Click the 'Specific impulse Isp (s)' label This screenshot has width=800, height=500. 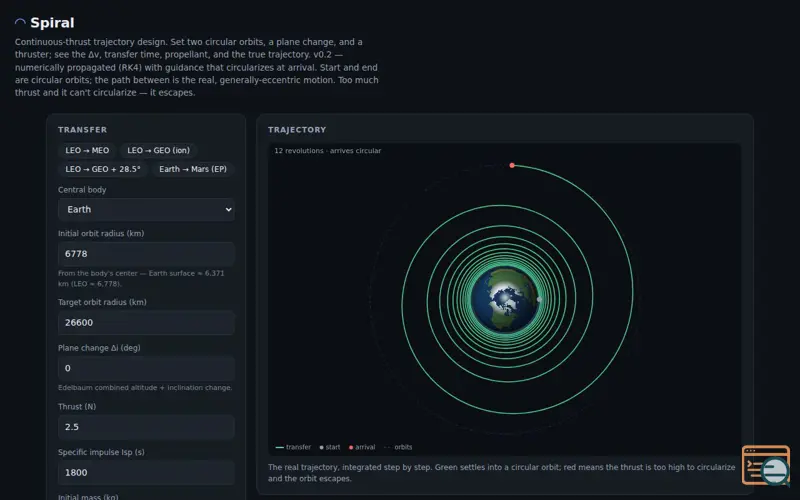pyautogui.click(x=101, y=452)
